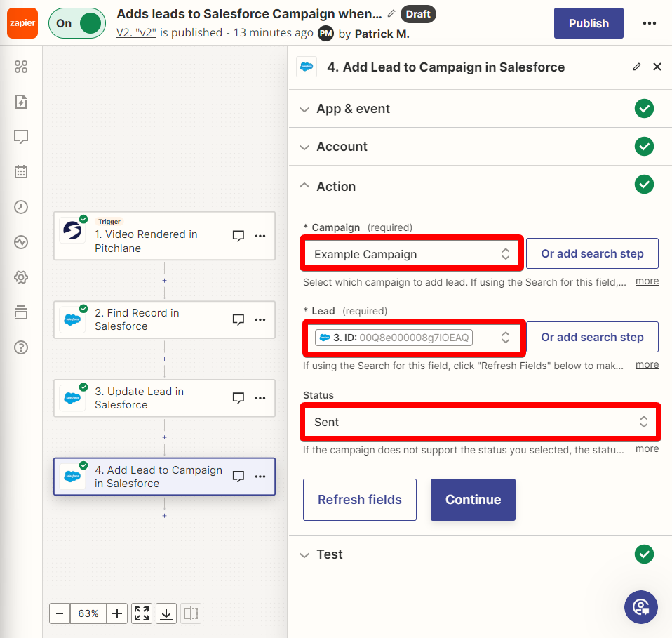Image resolution: width=672 pixels, height=638 pixels.
Task: Open the Lead field dropdown arrows
Action: click(506, 338)
